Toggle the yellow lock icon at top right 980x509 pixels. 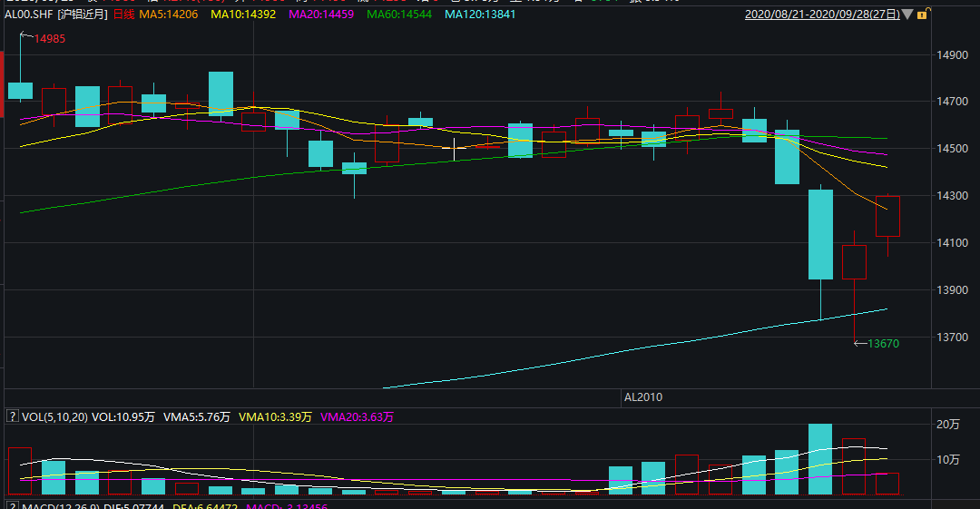[x=922, y=15]
